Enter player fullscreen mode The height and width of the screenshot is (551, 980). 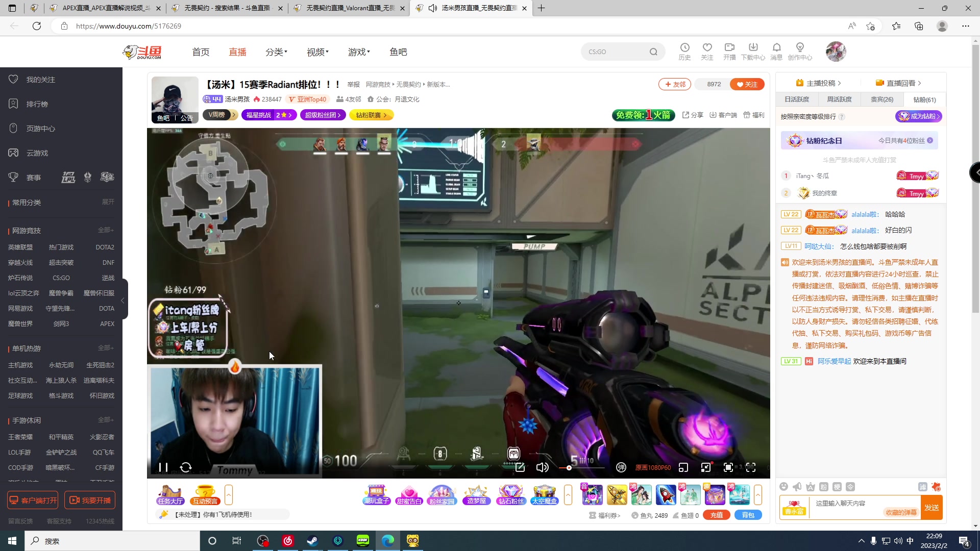751,467
